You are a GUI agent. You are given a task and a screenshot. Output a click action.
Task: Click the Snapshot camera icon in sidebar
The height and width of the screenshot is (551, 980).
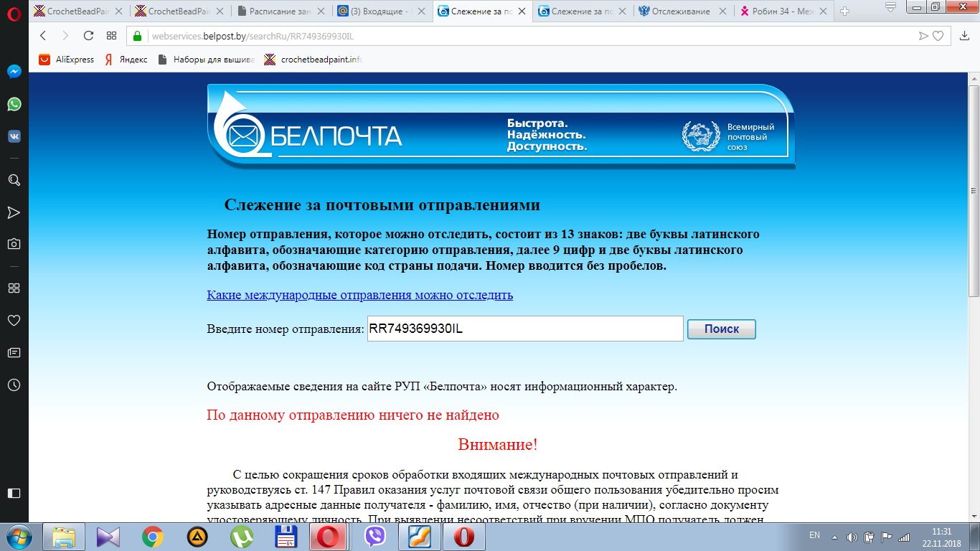(x=14, y=244)
